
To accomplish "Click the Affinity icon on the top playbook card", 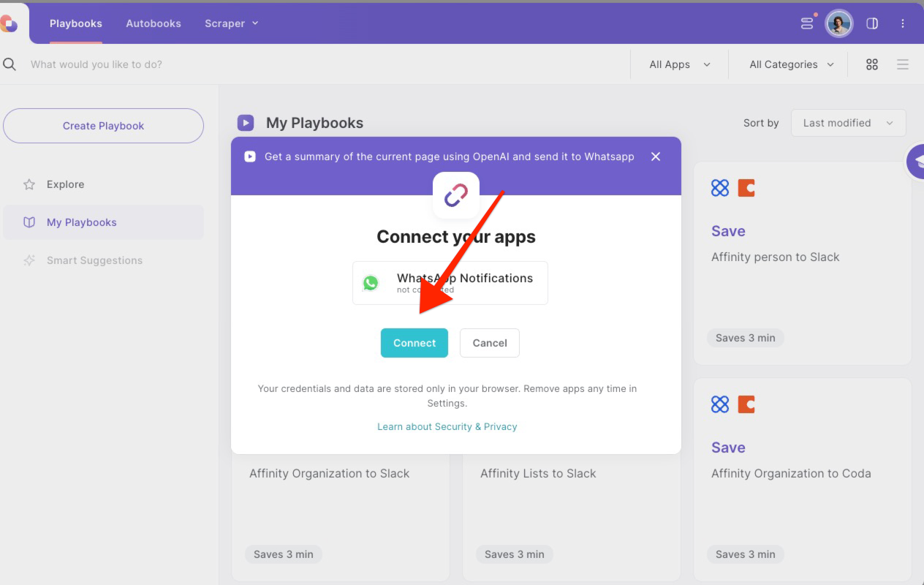I will 720,187.
